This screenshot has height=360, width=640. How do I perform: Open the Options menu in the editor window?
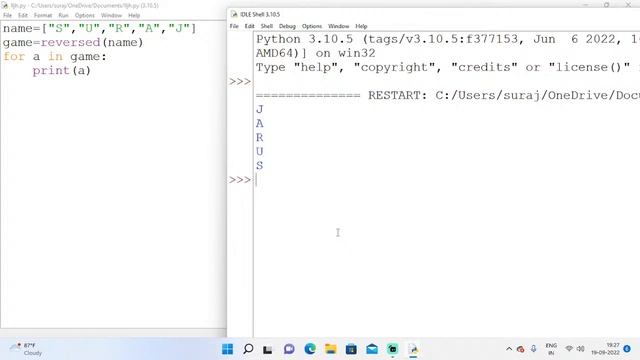point(84,16)
